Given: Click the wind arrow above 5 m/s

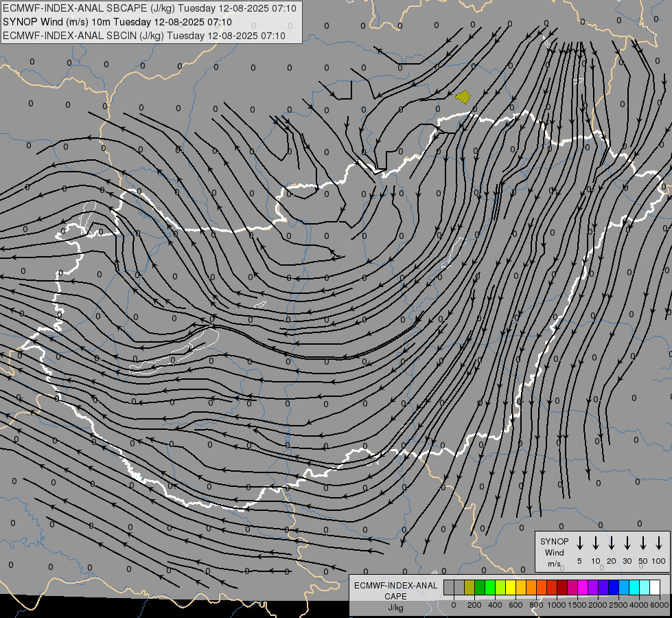Looking at the screenshot, I should pyautogui.click(x=579, y=543).
